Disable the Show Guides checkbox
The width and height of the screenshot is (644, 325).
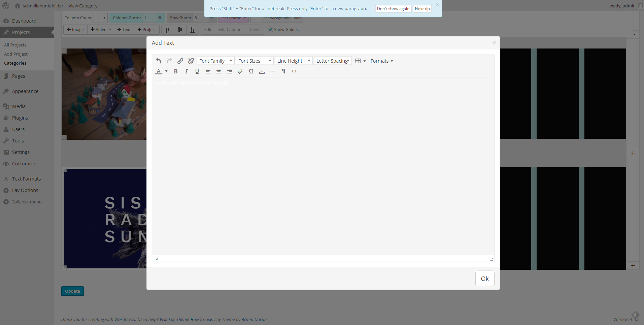coord(270,29)
